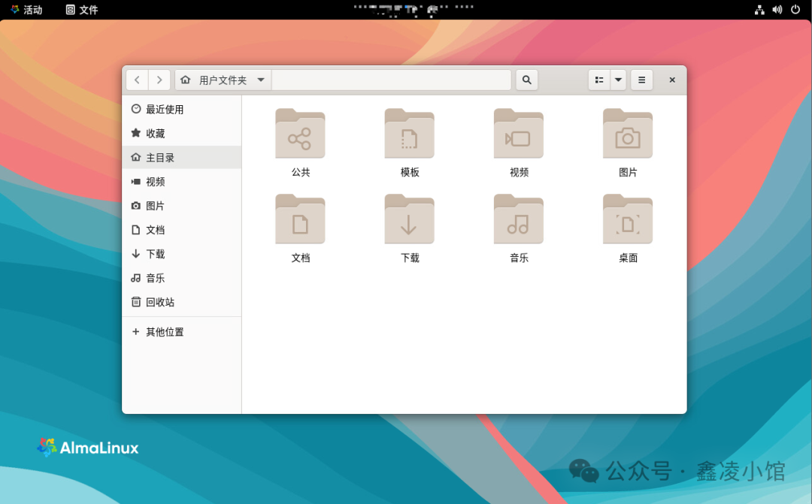
Task: Switch to list view mode
Action: 598,80
